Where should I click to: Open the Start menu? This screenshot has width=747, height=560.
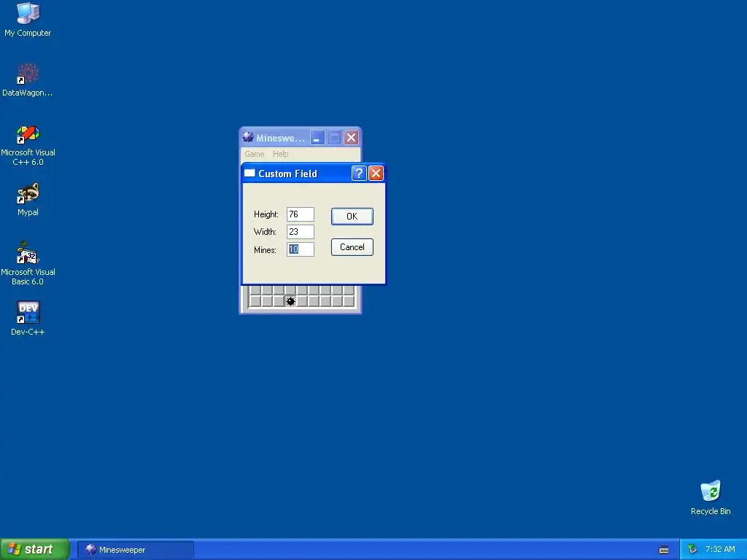point(34,550)
